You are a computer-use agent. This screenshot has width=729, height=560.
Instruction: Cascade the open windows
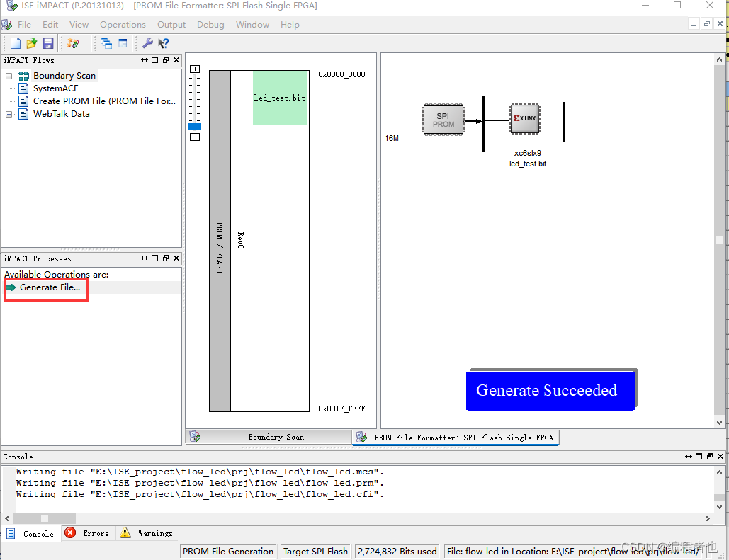108,42
